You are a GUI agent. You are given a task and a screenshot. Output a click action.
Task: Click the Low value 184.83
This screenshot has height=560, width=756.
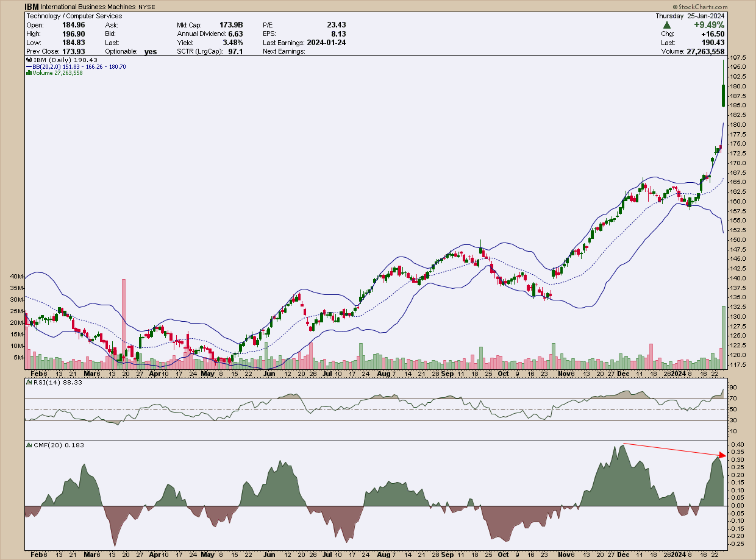(73, 43)
